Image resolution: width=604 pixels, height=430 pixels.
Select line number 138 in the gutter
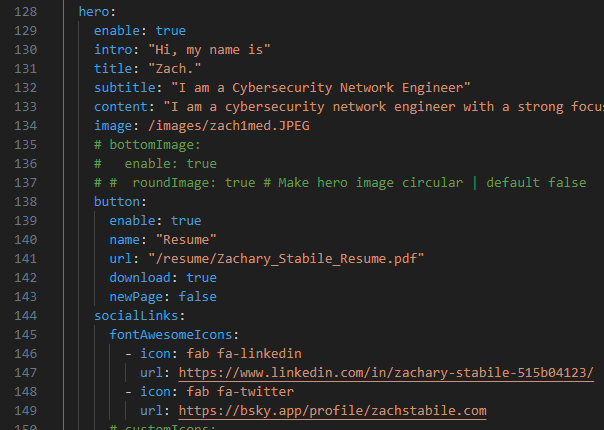pyautogui.click(x=25, y=202)
